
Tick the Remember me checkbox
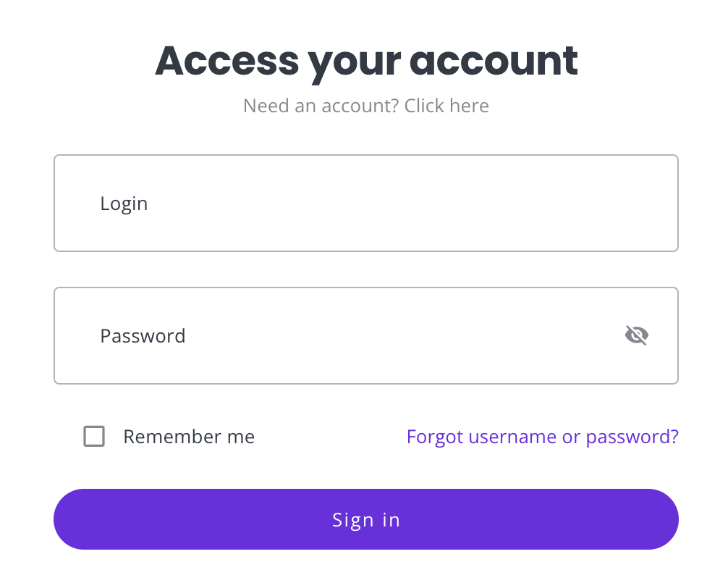tap(94, 436)
